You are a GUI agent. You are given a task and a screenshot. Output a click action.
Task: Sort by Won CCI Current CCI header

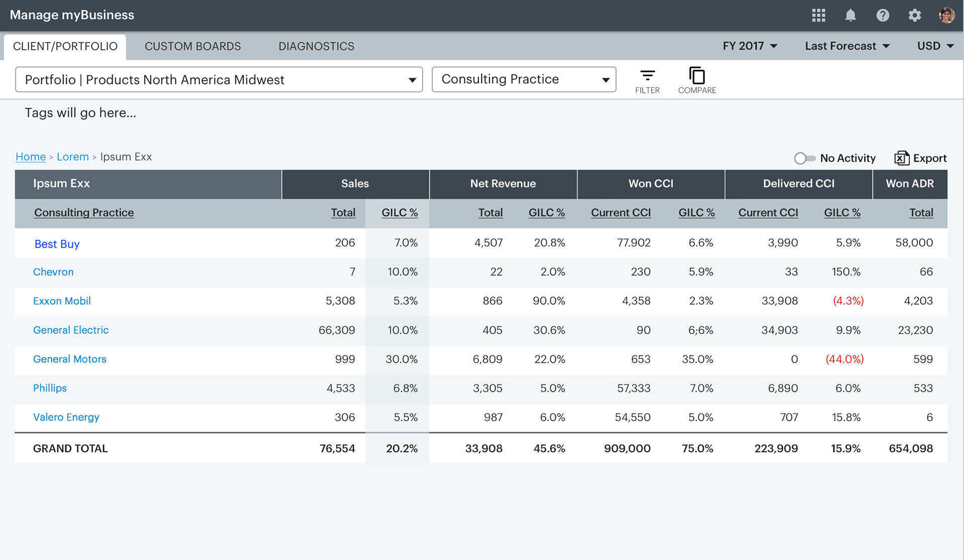point(621,213)
